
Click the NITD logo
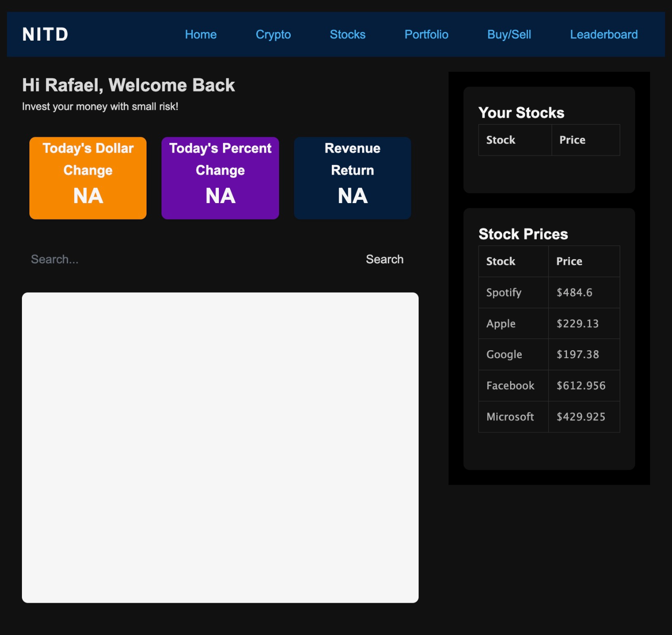click(x=45, y=35)
